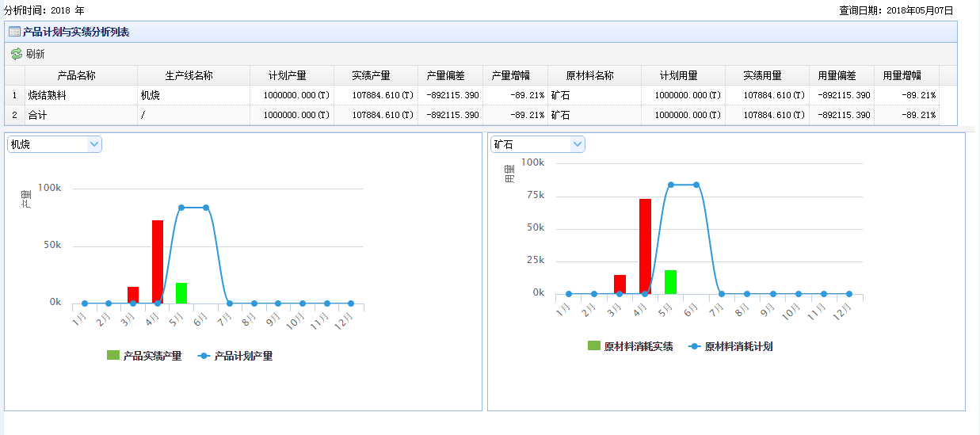Click the tall red April bar in left chart

coord(158,261)
